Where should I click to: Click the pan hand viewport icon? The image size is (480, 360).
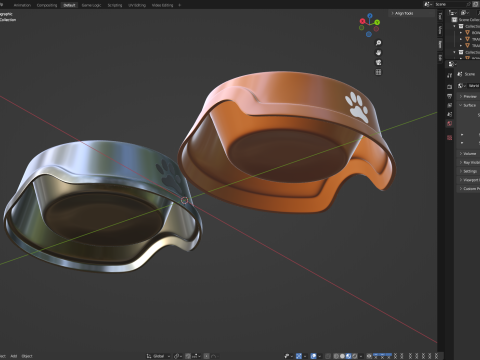point(378,53)
